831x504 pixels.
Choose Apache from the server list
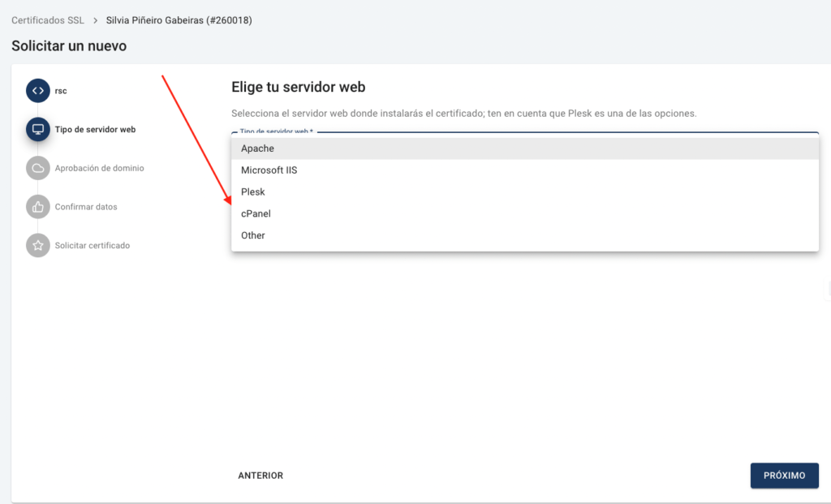point(525,149)
